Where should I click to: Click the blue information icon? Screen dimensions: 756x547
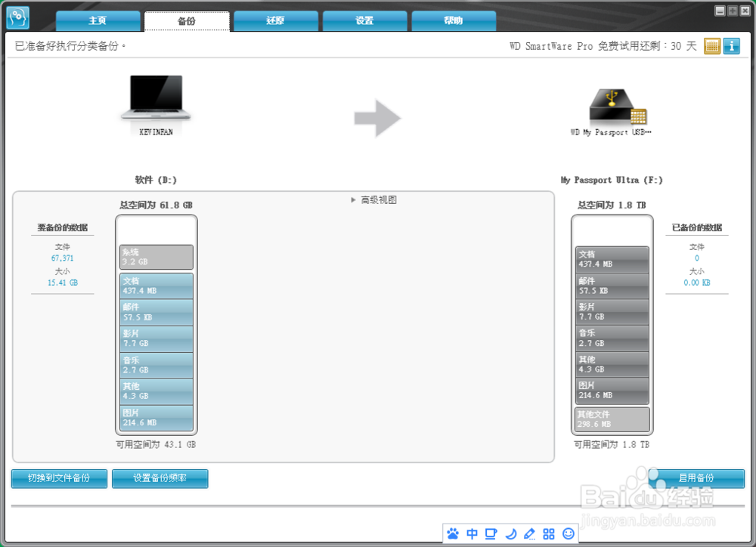731,46
